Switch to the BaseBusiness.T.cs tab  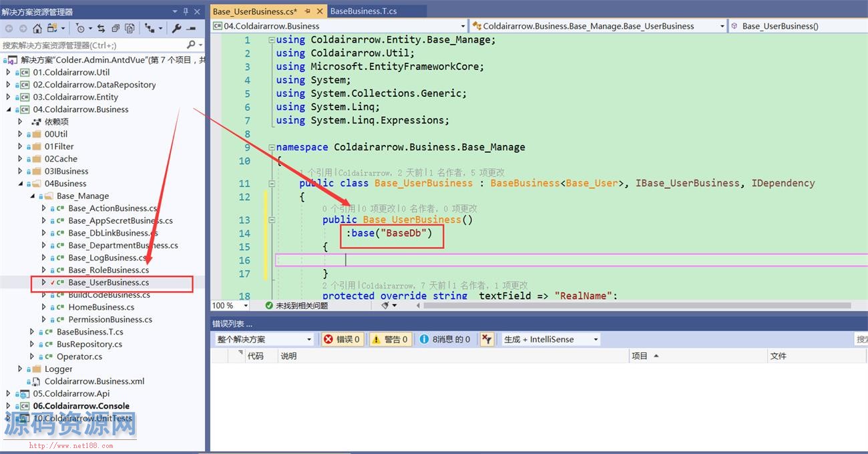(x=363, y=11)
